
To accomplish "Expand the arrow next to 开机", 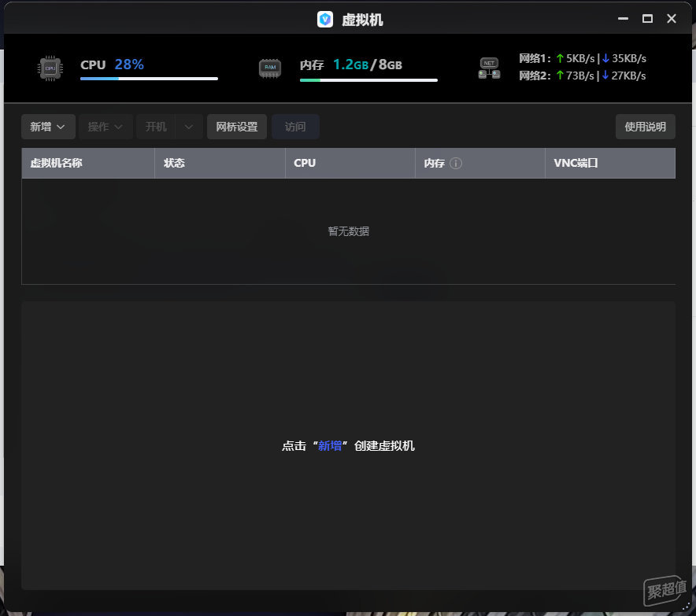I will click(189, 127).
